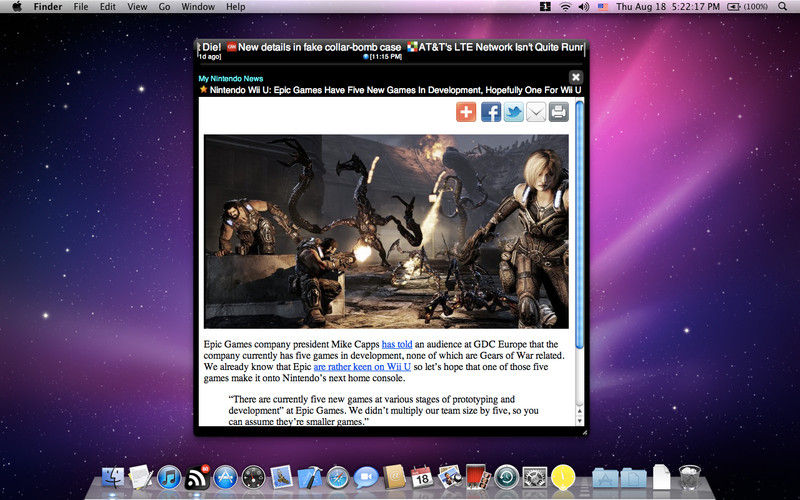Open the 'has told' hyperlink
This screenshot has height=500, width=800.
(x=397, y=344)
